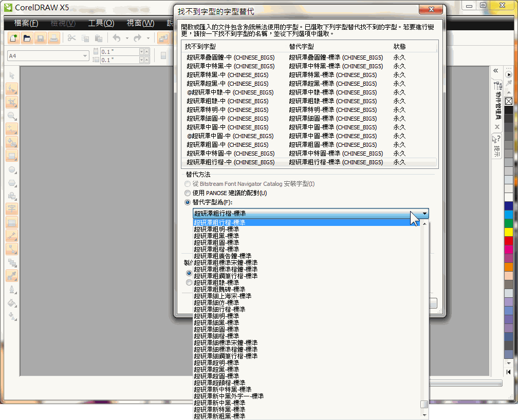Screen dimensions: 518x420
Task: Choose 超研澤粗廣告體-標準 from font list
Action: tap(222, 256)
